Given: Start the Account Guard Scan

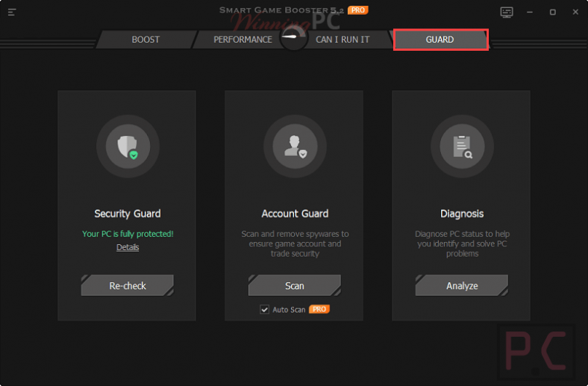Looking at the screenshot, I should click(x=294, y=285).
